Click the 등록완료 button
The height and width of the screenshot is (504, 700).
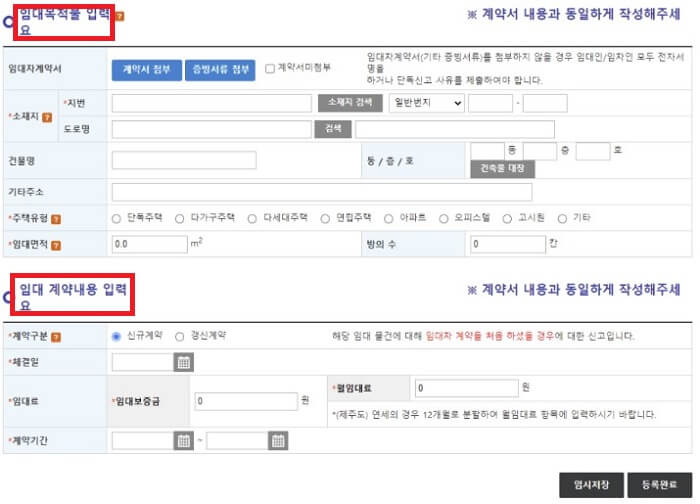pyautogui.click(x=660, y=485)
